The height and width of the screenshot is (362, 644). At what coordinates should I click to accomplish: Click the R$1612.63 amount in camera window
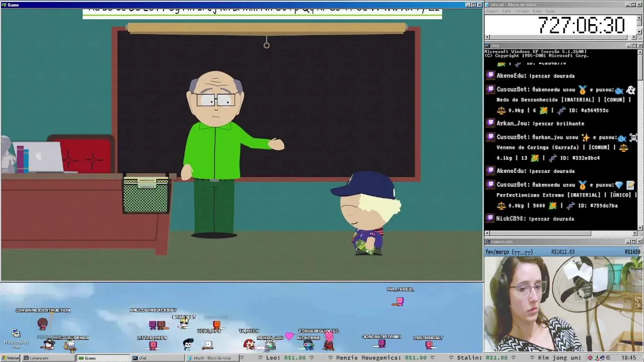pos(562,252)
